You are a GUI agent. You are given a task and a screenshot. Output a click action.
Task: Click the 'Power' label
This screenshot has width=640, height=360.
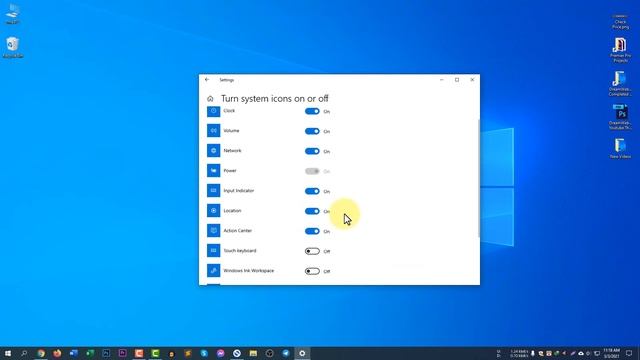click(230, 171)
